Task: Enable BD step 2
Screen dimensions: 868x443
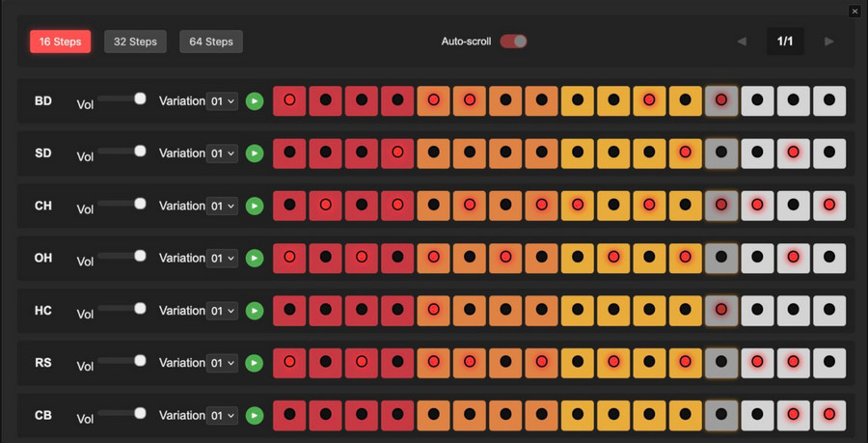Action: tap(326, 100)
